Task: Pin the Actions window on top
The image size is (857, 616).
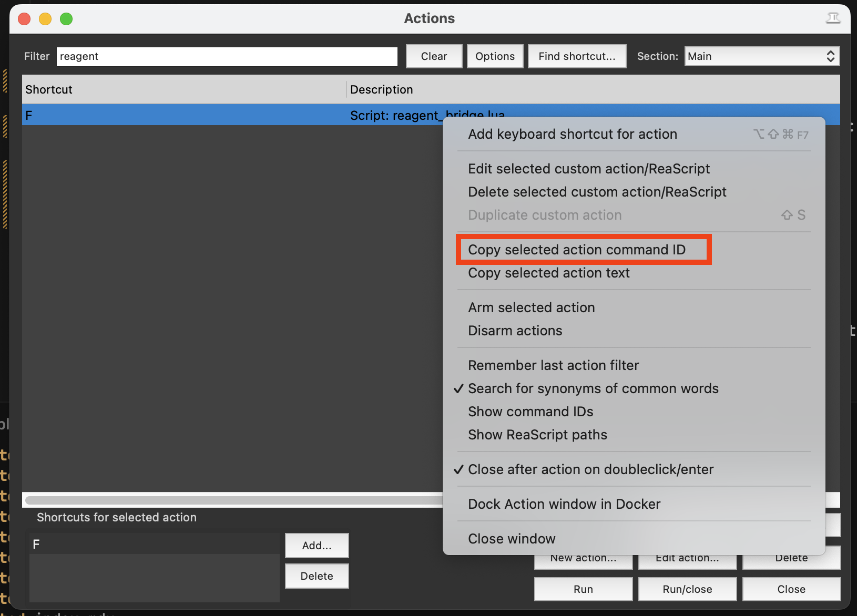Action: [x=834, y=17]
